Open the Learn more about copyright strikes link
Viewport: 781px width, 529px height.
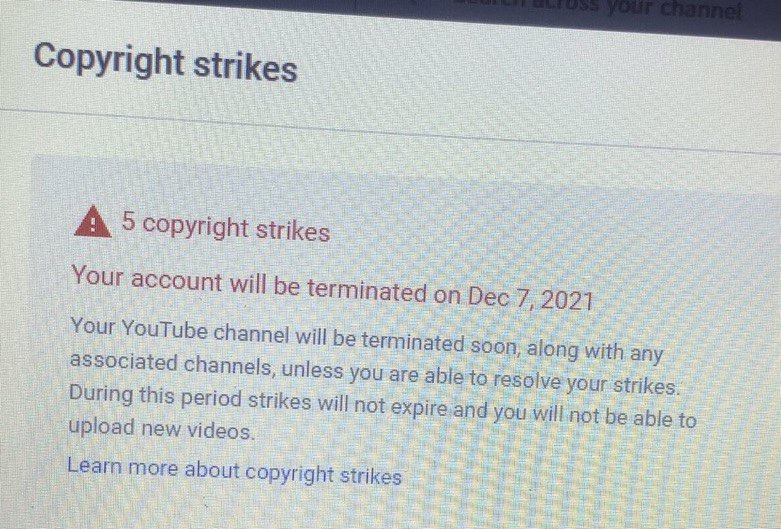coord(234,471)
